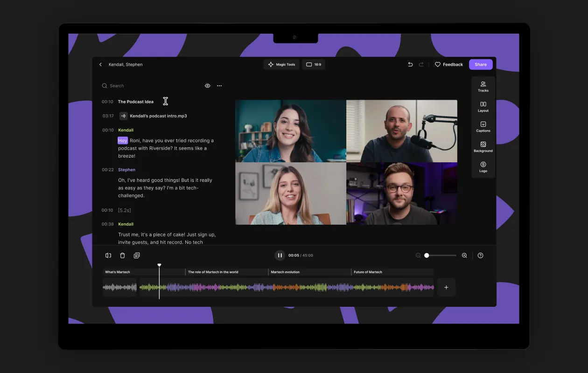The width and height of the screenshot is (588, 373).
Task: Click the Share button
Action: (480, 64)
